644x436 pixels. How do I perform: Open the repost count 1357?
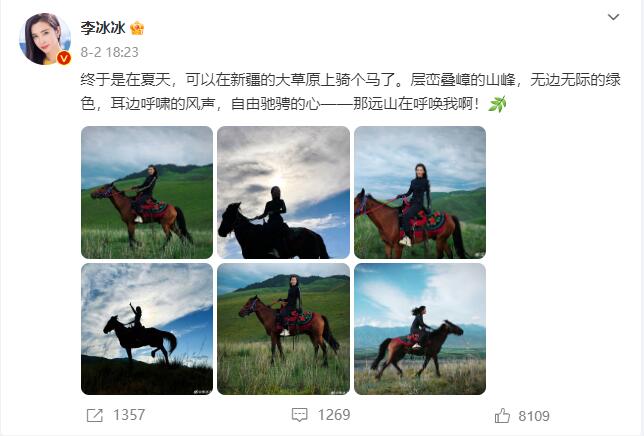[x=129, y=415]
